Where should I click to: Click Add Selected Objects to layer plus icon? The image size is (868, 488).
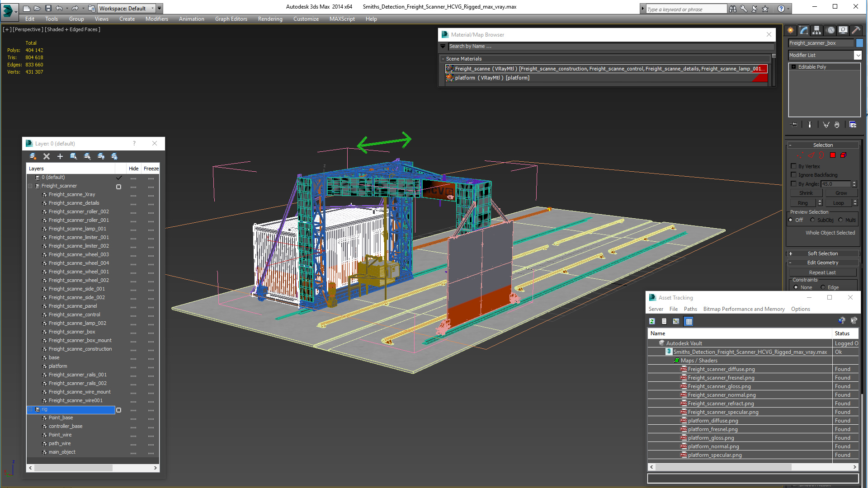pos(60,156)
